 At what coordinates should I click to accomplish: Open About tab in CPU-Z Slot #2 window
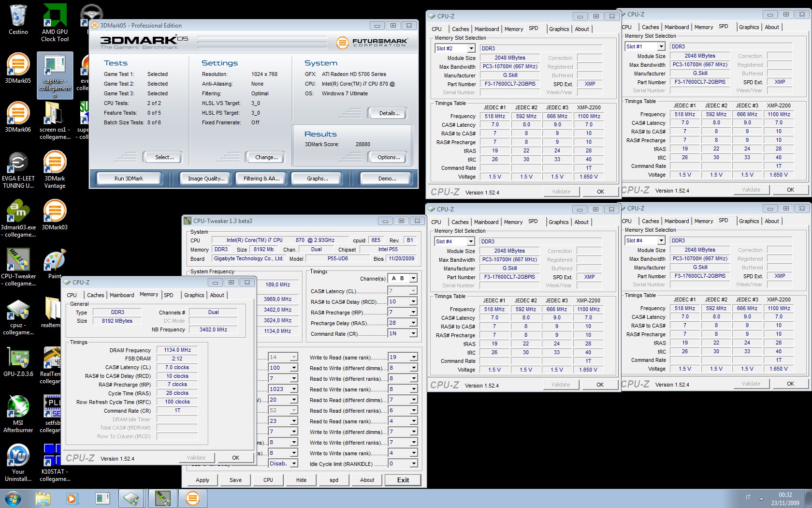(582, 29)
